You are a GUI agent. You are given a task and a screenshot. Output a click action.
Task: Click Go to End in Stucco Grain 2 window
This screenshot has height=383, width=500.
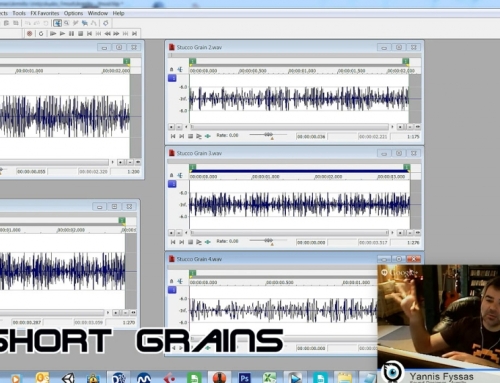coord(182,136)
